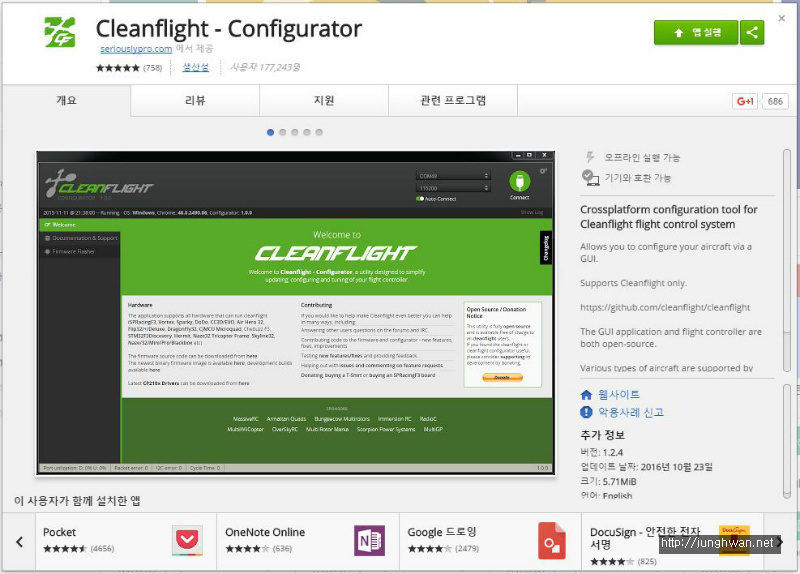
Task: Open the Google Drawings app card
Action: (x=490, y=541)
